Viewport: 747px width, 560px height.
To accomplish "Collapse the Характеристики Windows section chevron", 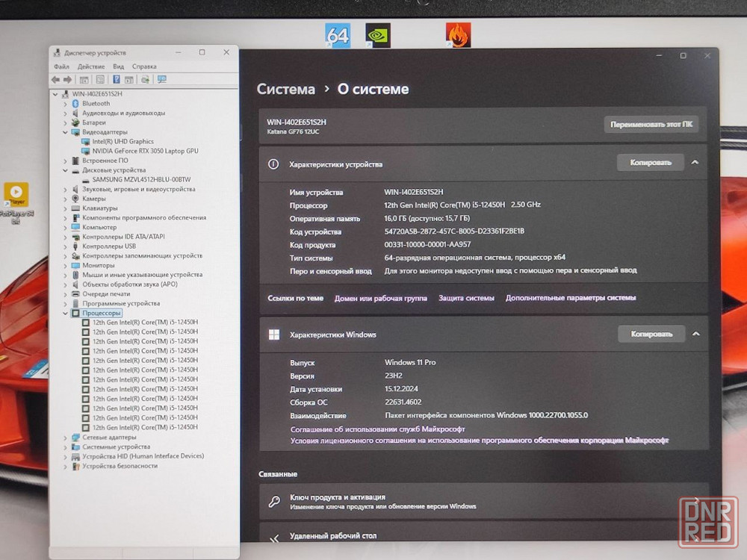I will pos(696,334).
